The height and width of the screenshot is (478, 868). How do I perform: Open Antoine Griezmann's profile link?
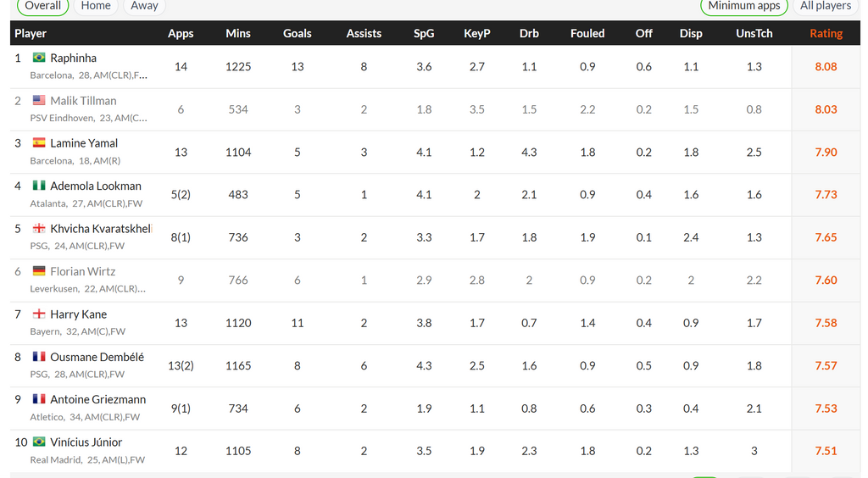(97, 399)
